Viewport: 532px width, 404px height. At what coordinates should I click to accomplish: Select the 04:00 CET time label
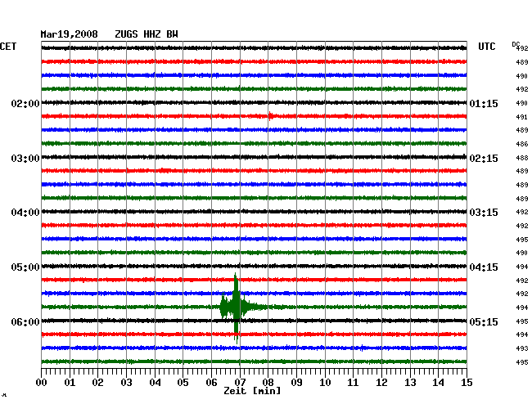(x=25, y=213)
